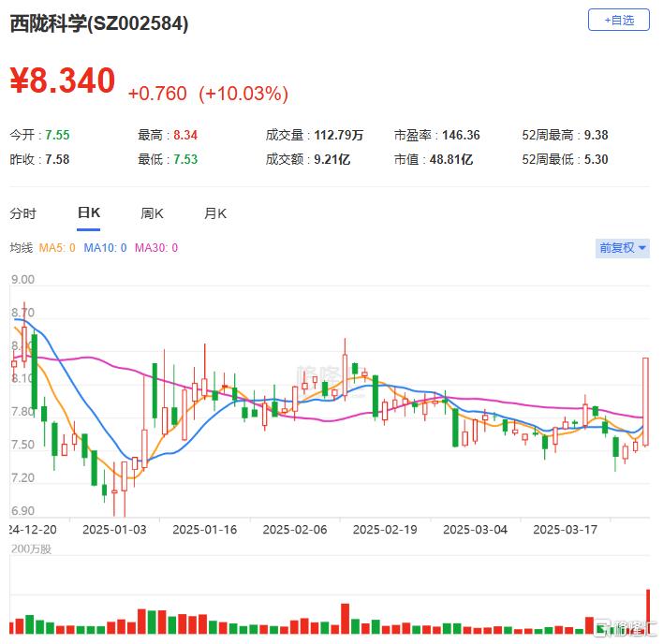
Task: Click the 2025-02-06 date axis label
Action: tap(295, 530)
